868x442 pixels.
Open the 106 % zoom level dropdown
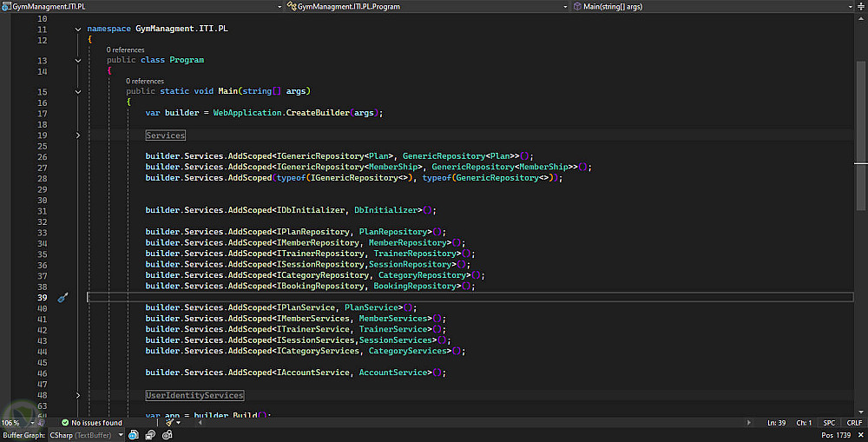pyautogui.click(x=31, y=423)
